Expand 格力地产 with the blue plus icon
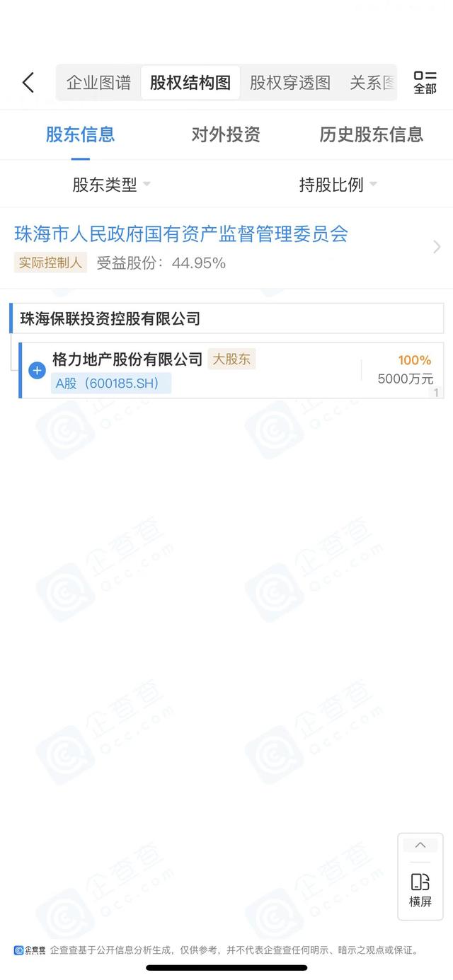Screen dimensions: 453x980 coord(37,370)
